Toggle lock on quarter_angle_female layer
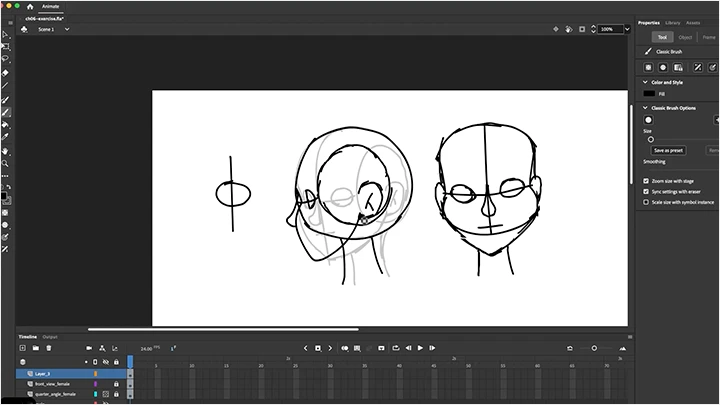This screenshot has width=720, height=405. coord(116,394)
